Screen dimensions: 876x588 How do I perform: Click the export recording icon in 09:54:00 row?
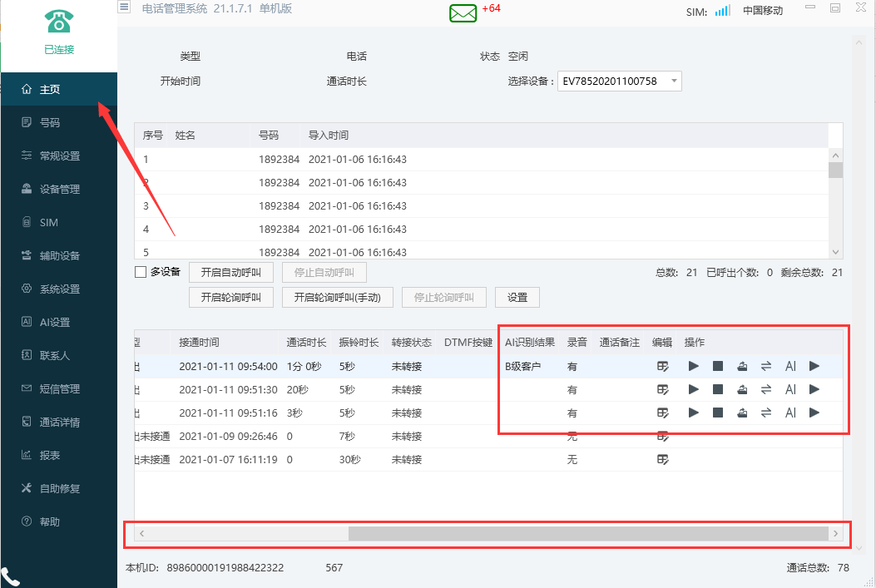(742, 366)
